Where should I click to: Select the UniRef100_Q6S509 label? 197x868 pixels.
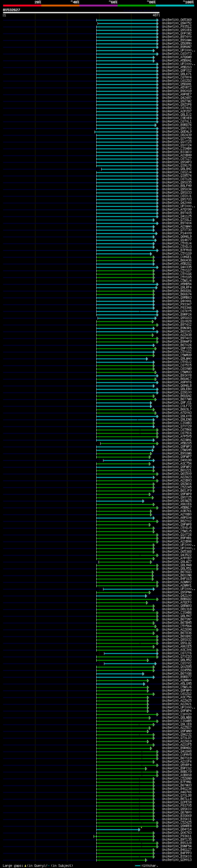click(x=177, y=474)
